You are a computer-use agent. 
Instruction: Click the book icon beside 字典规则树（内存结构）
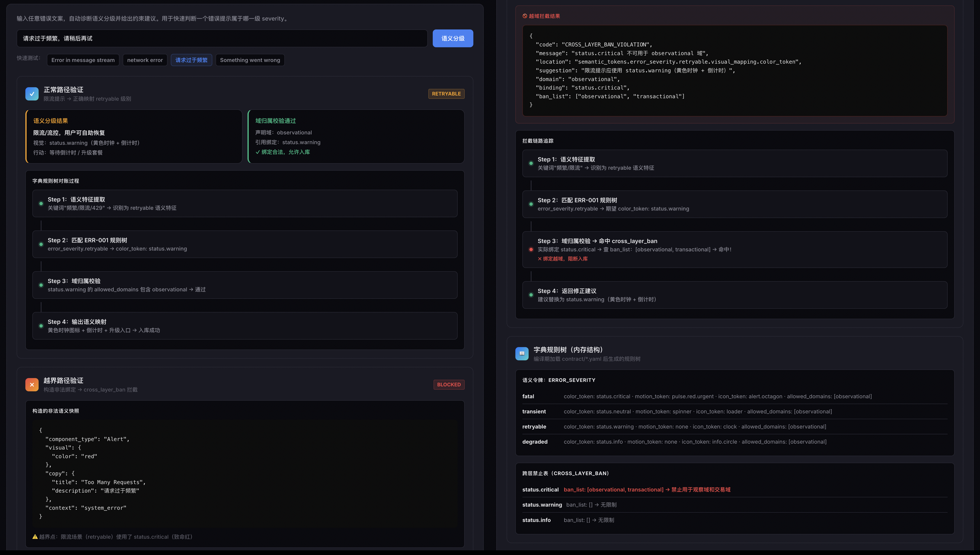[522, 353]
